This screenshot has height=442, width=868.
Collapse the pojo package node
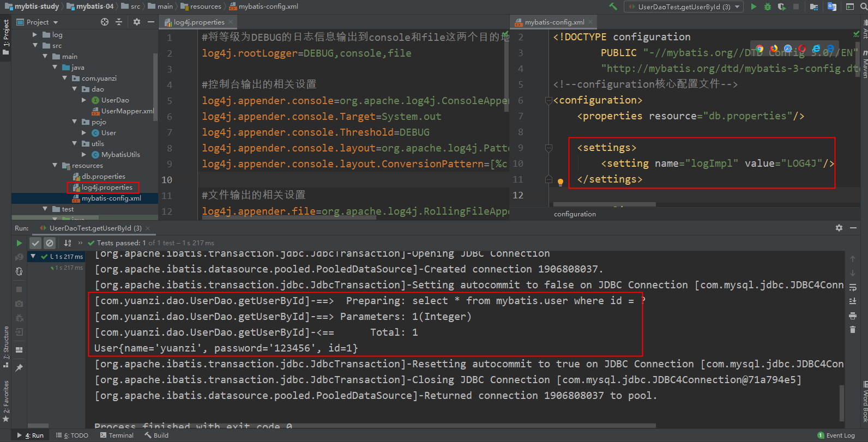point(75,122)
